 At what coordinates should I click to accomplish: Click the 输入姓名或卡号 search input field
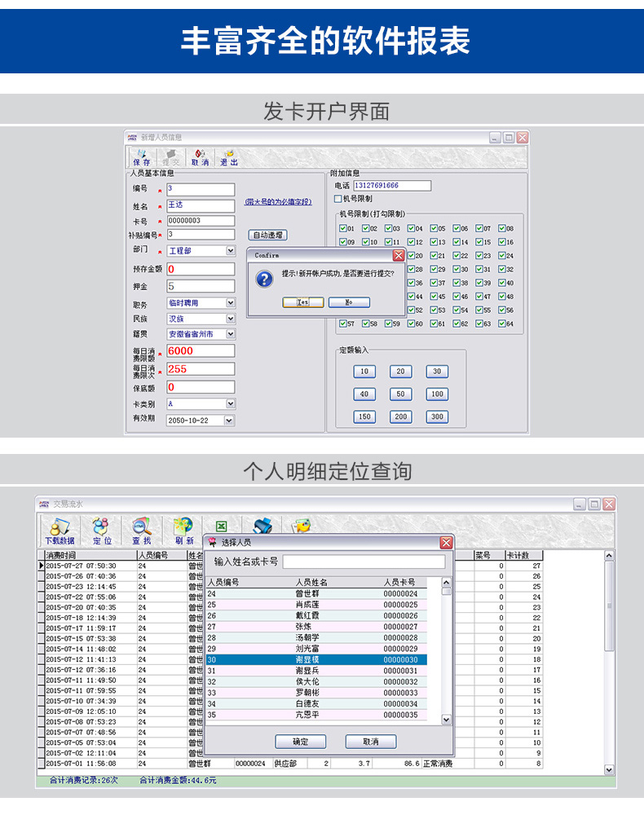(364, 562)
